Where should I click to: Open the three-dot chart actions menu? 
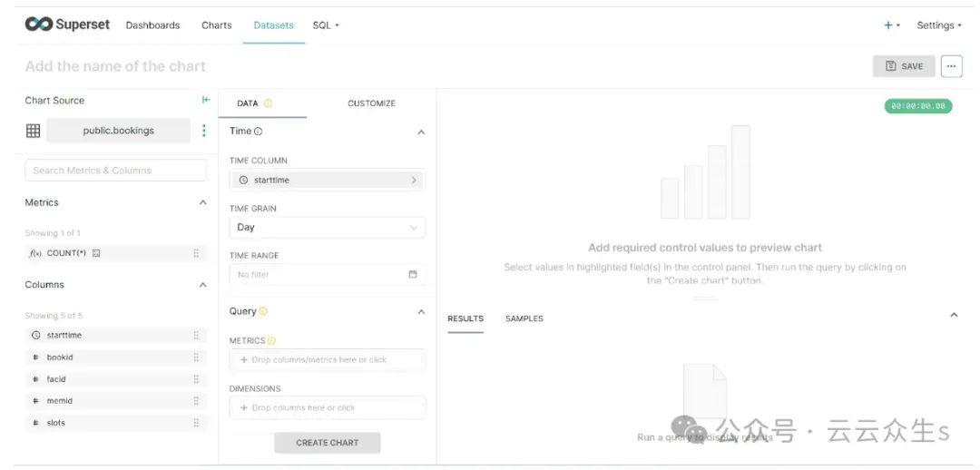(951, 66)
